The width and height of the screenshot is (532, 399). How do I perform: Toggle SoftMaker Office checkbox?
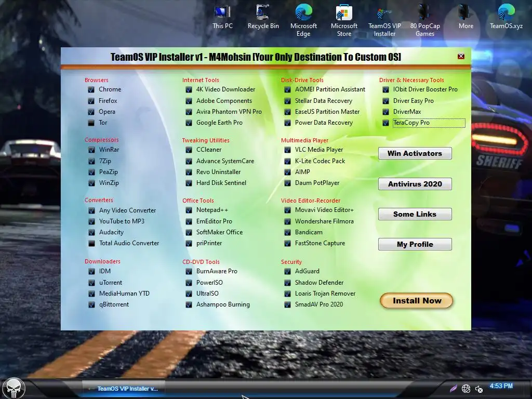tap(189, 232)
